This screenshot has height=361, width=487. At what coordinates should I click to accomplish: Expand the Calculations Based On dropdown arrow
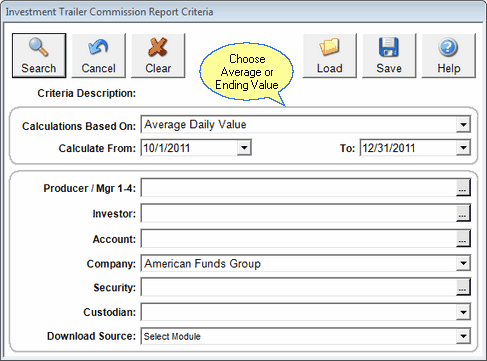click(463, 125)
